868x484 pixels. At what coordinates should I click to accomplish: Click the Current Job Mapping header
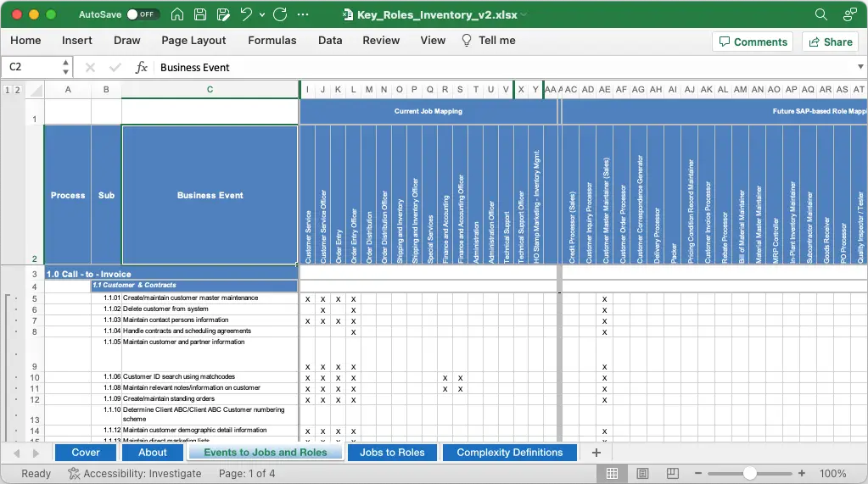click(x=428, y=111)
